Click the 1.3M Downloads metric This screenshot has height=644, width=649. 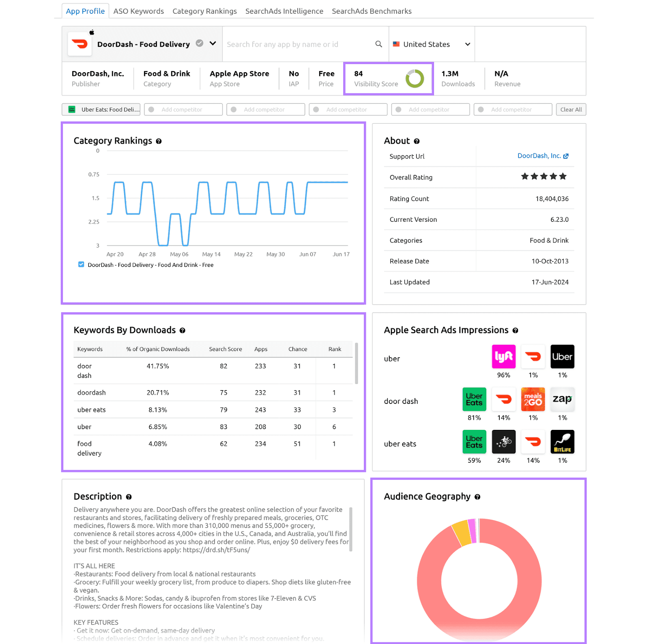(x=458, y=78)
